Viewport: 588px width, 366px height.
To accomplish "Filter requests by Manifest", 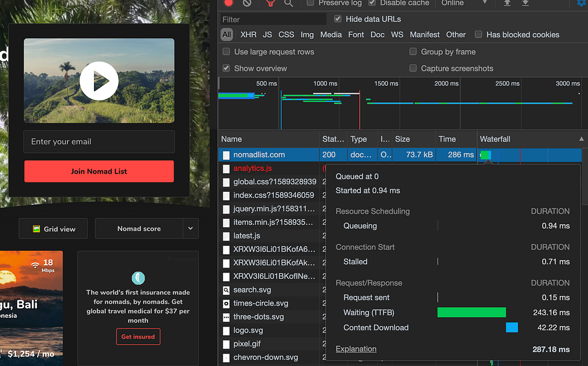I will pos(425,35).
